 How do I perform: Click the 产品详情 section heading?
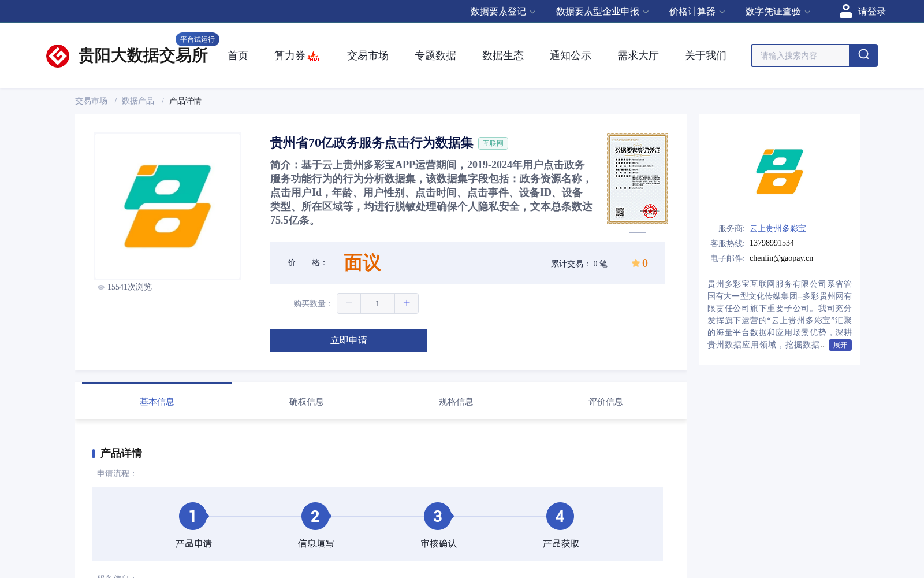(121, 453)
